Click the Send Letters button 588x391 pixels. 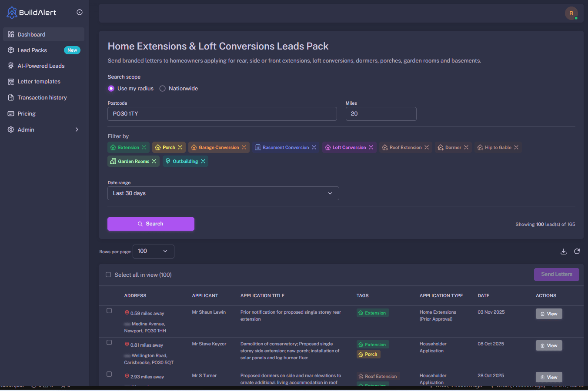pyautogui.click(x=556, y=274)
